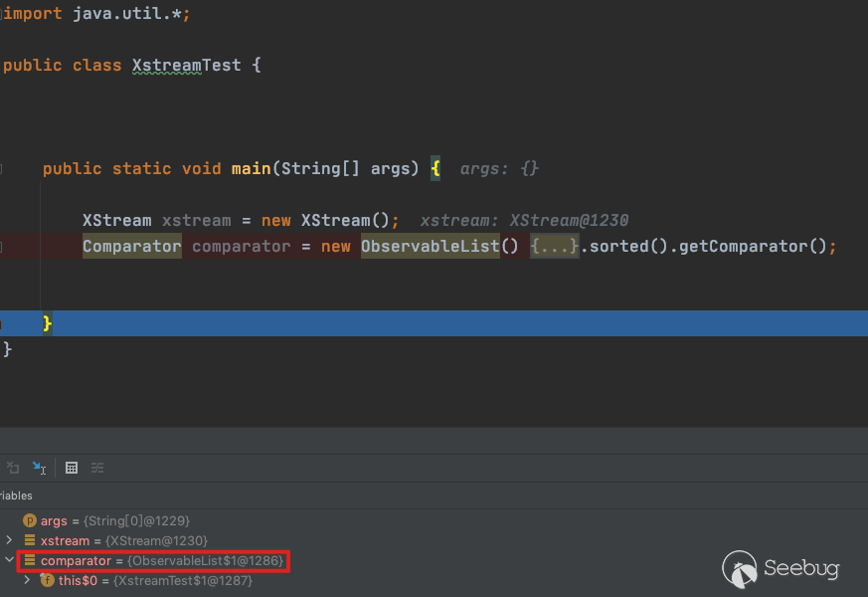Image resolution: width=868 pixels, height=597 pixels.
Task: Click the XstreamTest class name
Action: [x=187, y=65]
